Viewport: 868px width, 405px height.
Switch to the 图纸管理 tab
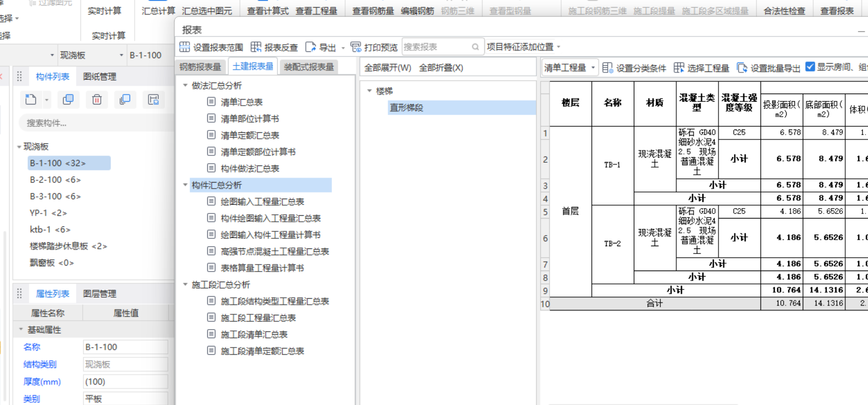click(x=100, y=77)
